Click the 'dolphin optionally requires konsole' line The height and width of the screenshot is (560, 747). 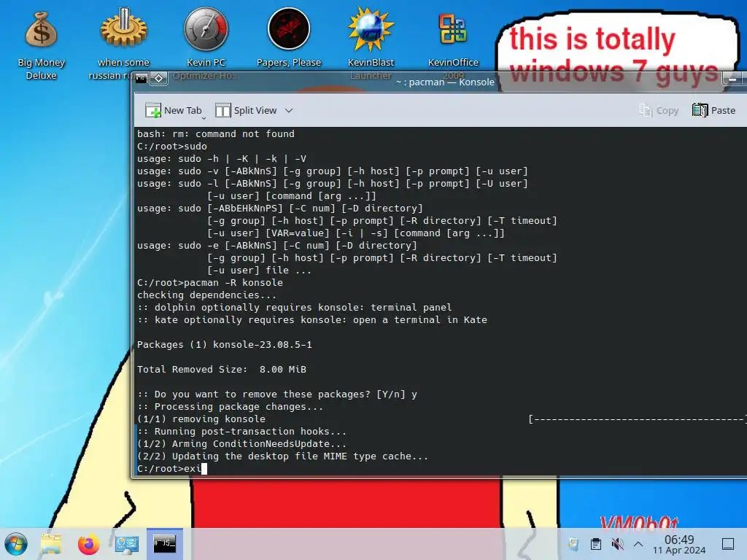point(295,308)
